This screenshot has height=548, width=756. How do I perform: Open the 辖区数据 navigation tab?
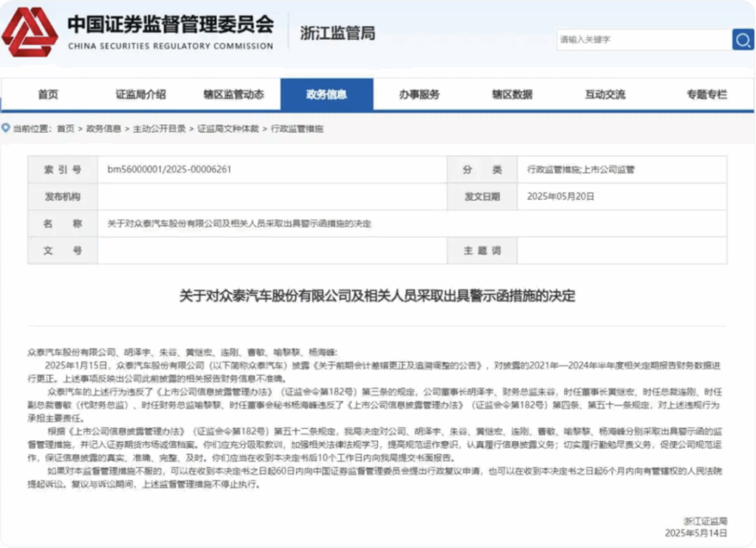tap(512, 95)
